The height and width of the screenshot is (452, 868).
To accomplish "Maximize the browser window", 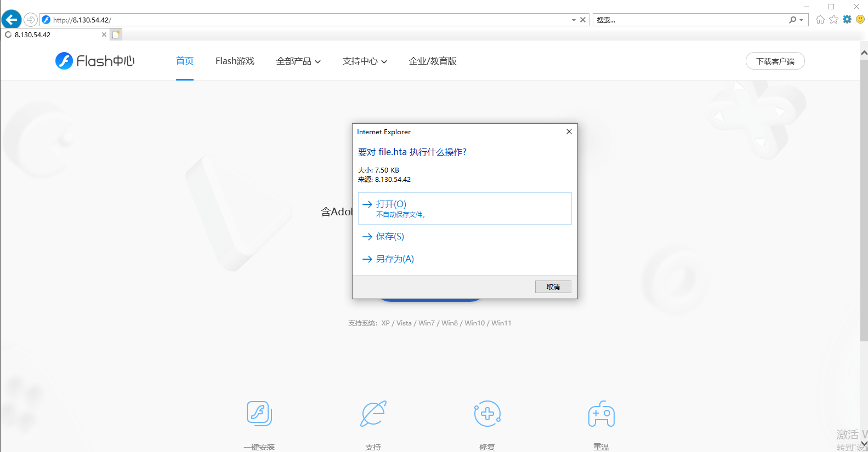I will coord(831,7).
